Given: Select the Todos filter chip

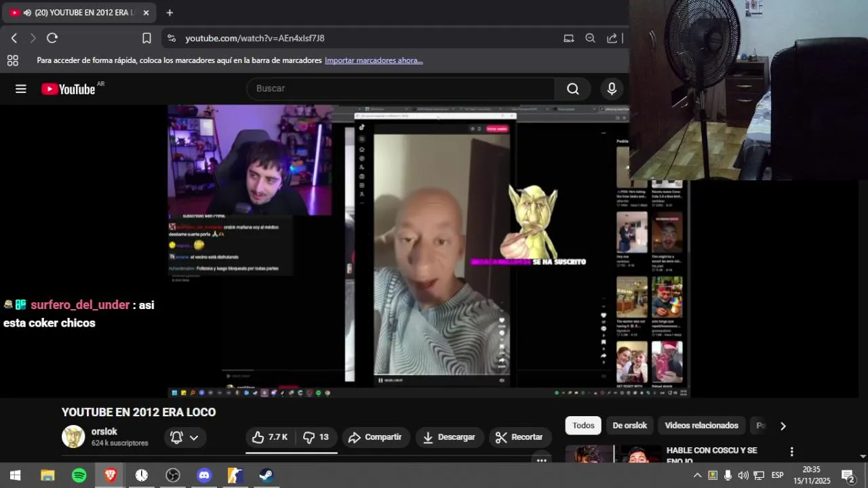Looking at the screenshot, I should [583, 426].
